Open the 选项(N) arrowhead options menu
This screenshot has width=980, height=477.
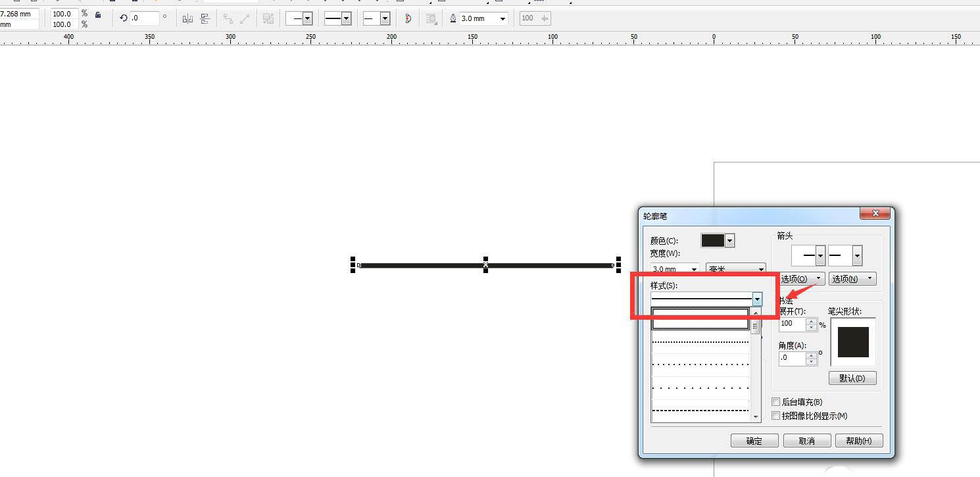pyautogui.click(x=852, y=279)
